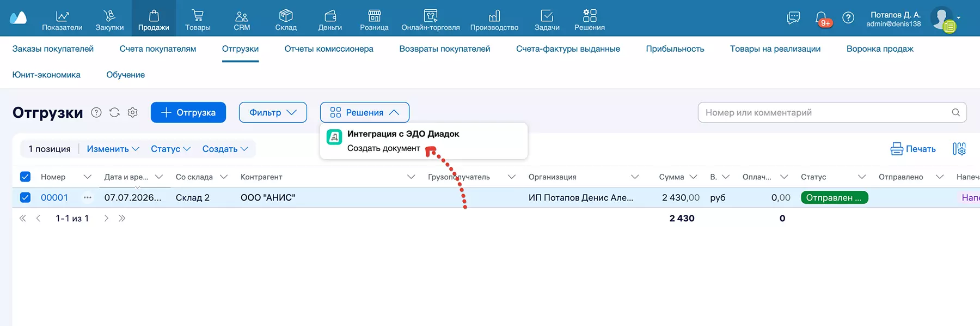
Task: Switch to Воронка продаж tab
Action: click(880, 49)
